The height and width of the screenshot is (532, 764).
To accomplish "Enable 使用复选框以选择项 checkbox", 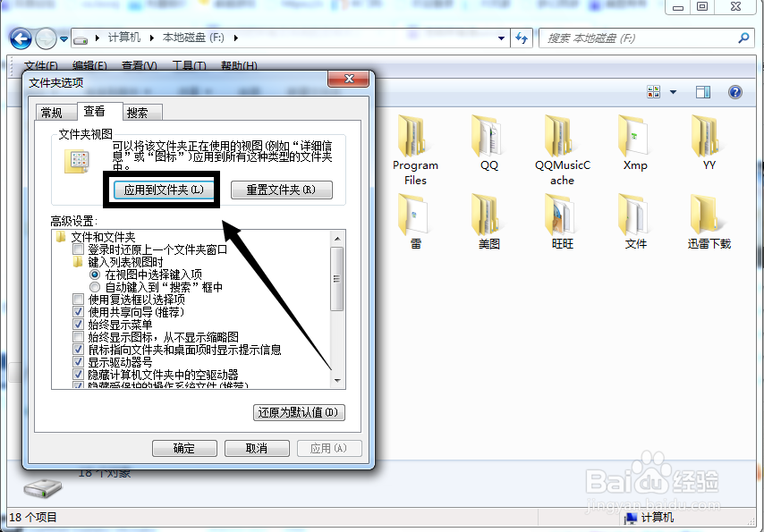I will point(78,300).
